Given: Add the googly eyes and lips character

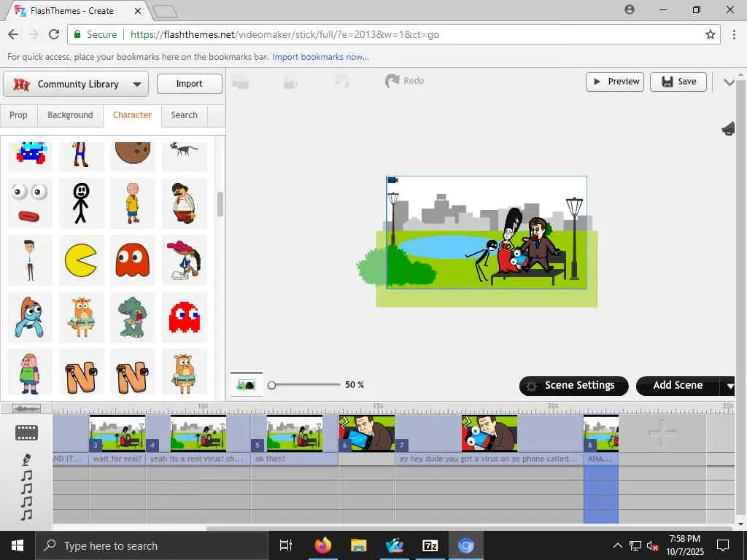Looking at the screenshot, I should (30, 203).
